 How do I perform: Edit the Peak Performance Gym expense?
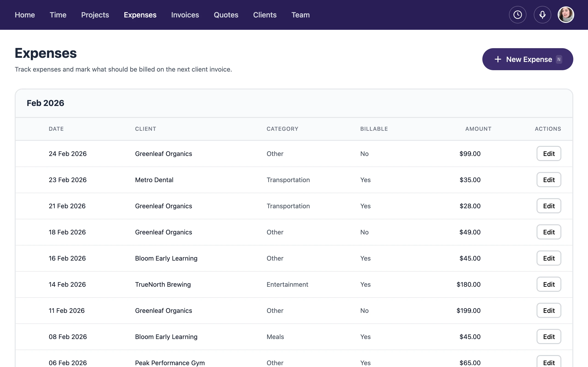[x=549, y=363]
